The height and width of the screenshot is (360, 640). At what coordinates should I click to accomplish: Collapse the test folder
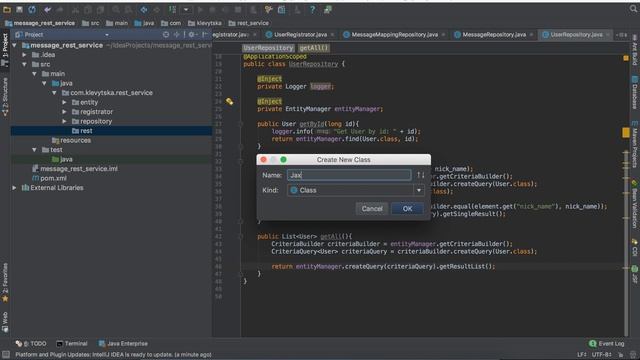click(35, 150)
